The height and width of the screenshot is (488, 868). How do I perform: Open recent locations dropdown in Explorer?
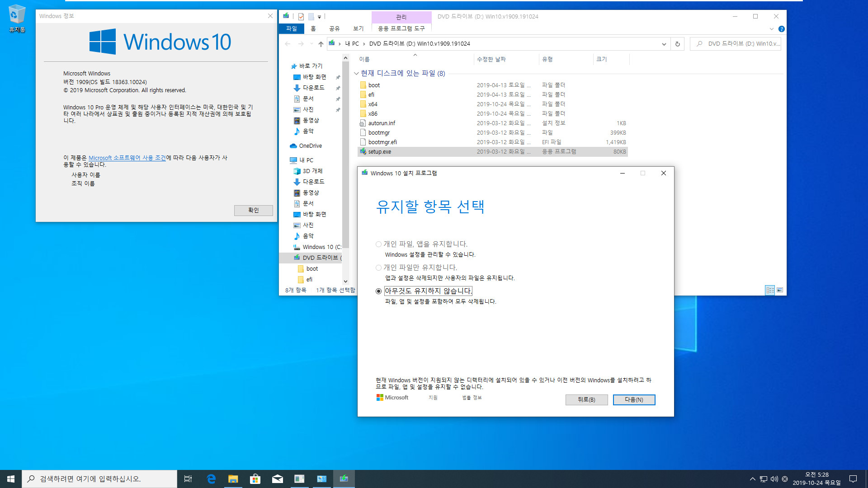click(311, 44)
